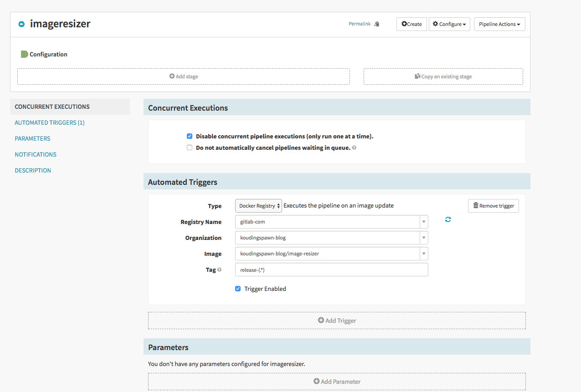This screenshot has height=392, width=581.
Task: Open help icon for queue cancel option
Action: 354,148
